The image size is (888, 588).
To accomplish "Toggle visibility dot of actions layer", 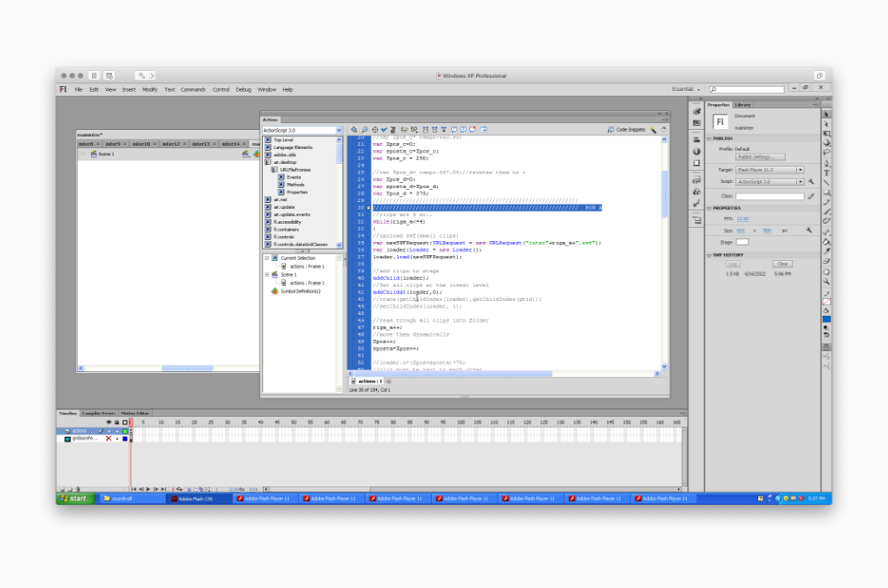I will click(x=108, y=431).
